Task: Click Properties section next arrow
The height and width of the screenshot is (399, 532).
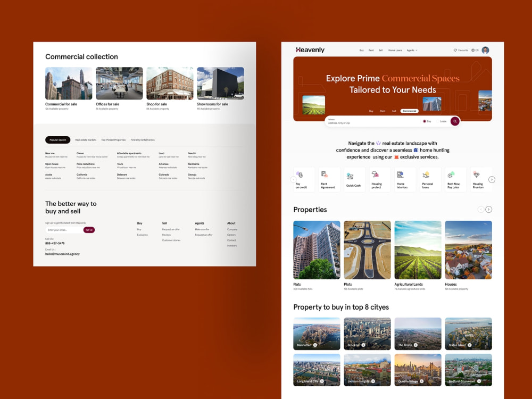Action: 488,209
